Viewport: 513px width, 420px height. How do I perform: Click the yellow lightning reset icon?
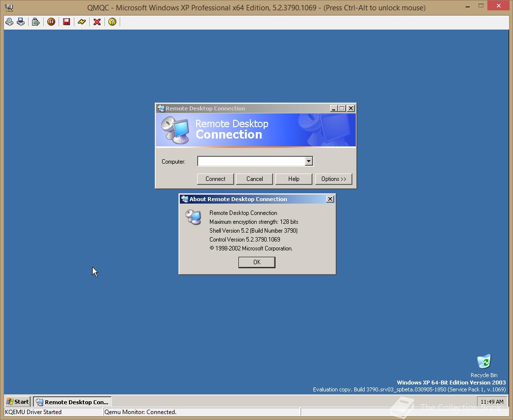81,22
